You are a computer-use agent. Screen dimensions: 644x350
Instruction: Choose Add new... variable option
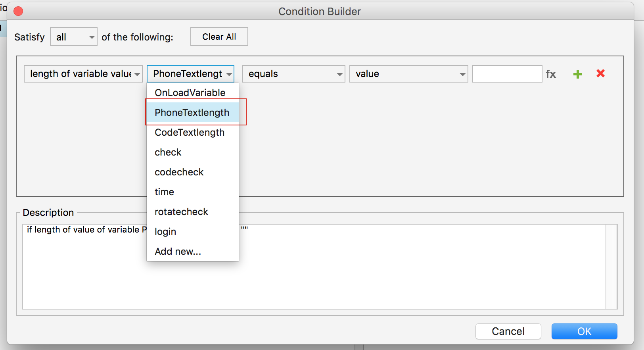tap(178, 252)
